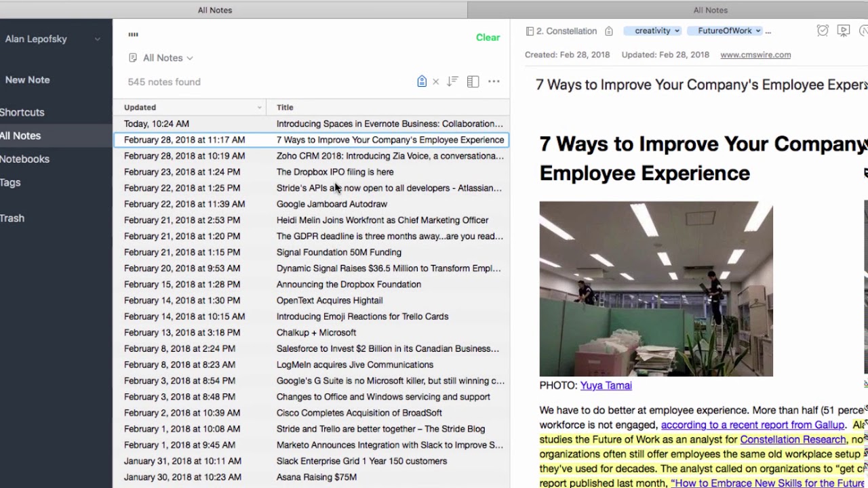Select note Google Jamboard Autodraw
This screenshot has height=488, width=868.
311,204
